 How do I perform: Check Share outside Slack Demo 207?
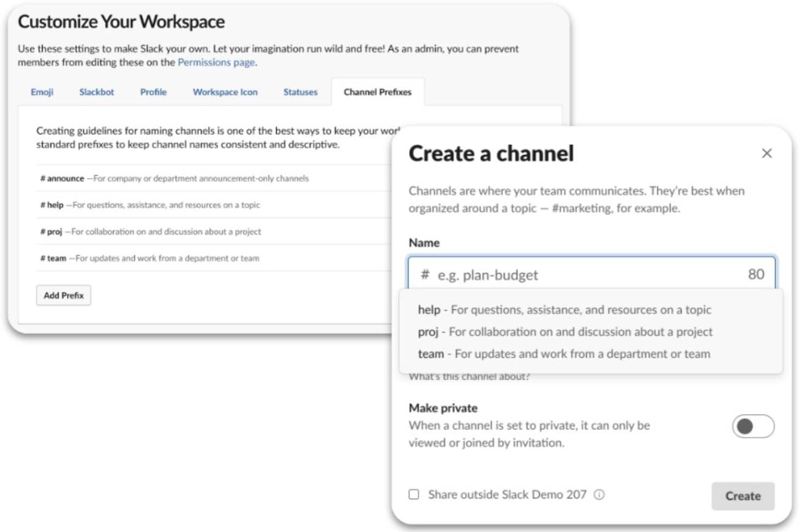point(414,495)
